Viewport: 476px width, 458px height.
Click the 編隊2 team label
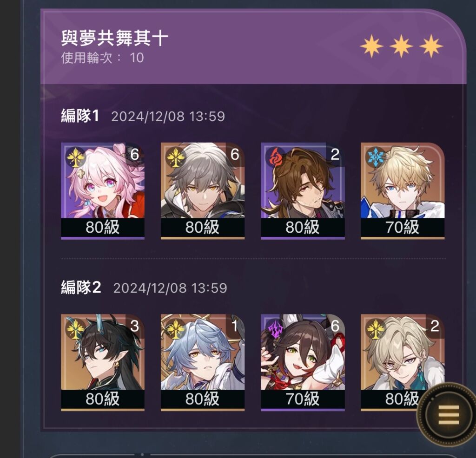click(x=81, y=287)
